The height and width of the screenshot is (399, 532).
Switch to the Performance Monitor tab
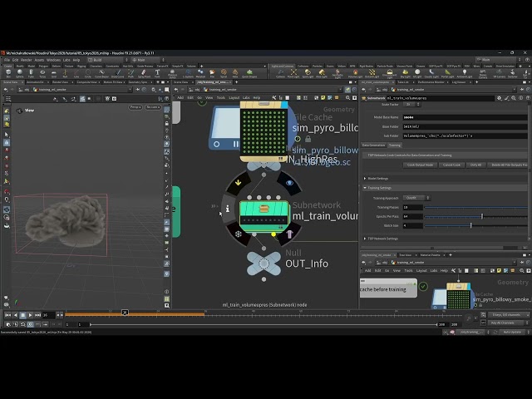click(x=431, y=82)
